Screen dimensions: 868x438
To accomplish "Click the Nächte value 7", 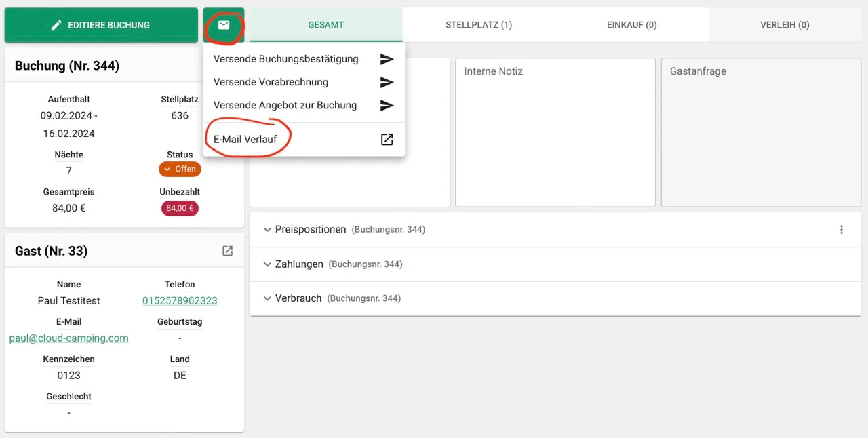I will coord(68,171).
